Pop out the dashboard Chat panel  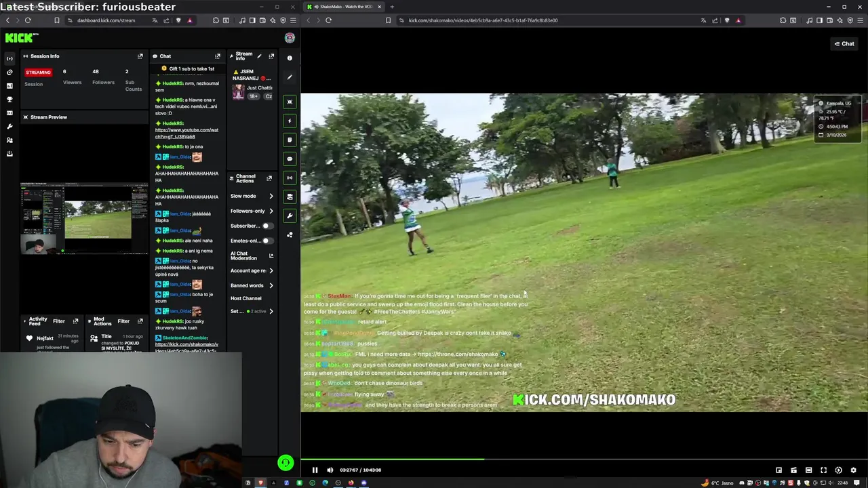(x=218, y=56)
